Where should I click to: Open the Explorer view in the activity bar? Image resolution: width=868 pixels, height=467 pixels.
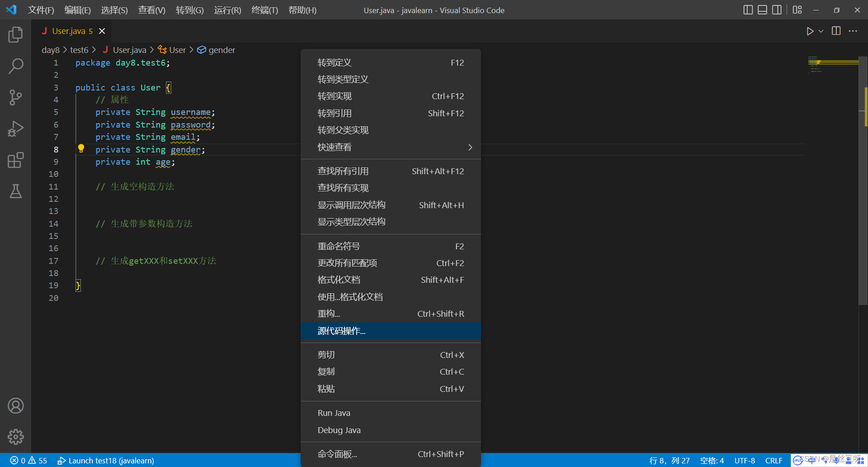tap(16, 34)
